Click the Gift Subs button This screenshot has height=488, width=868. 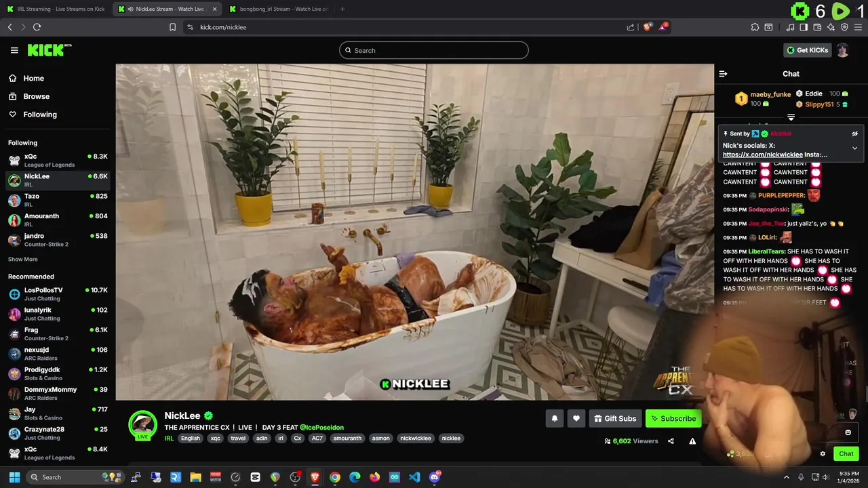click(x=615, y=419)
